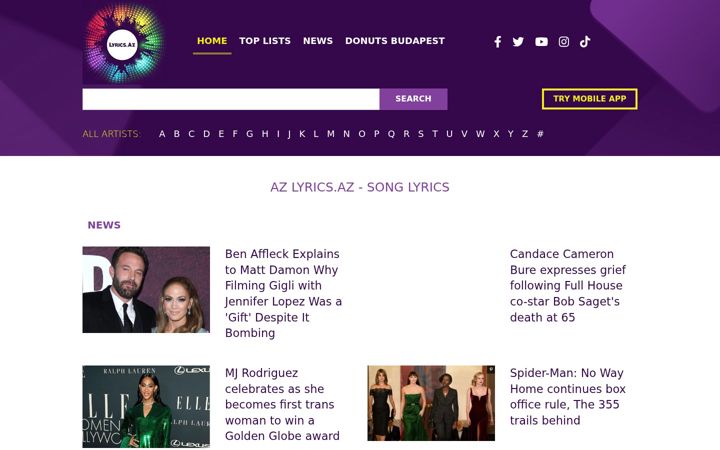Open the TikTok social icon

[585, 42]
